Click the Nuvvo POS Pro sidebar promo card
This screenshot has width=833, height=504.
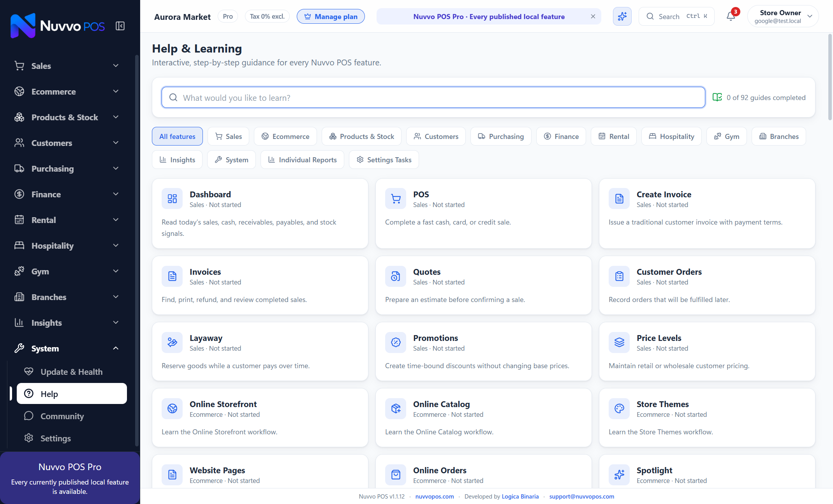70,478
